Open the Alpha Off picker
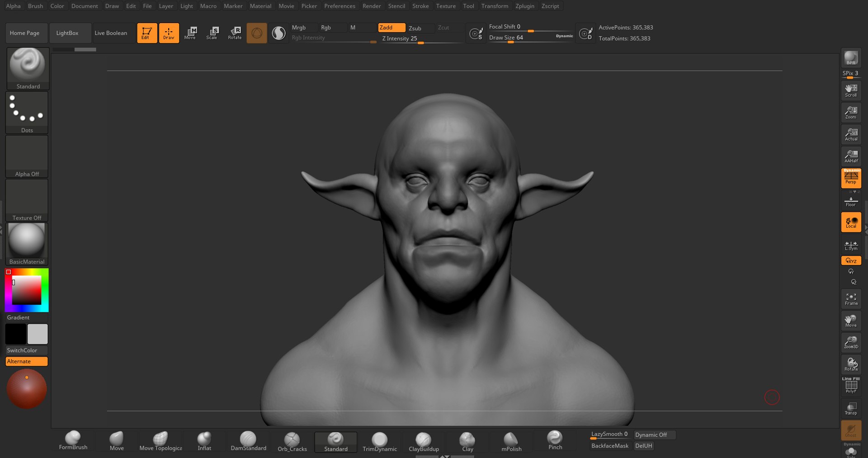868x458 pixels. coord(27,156)
